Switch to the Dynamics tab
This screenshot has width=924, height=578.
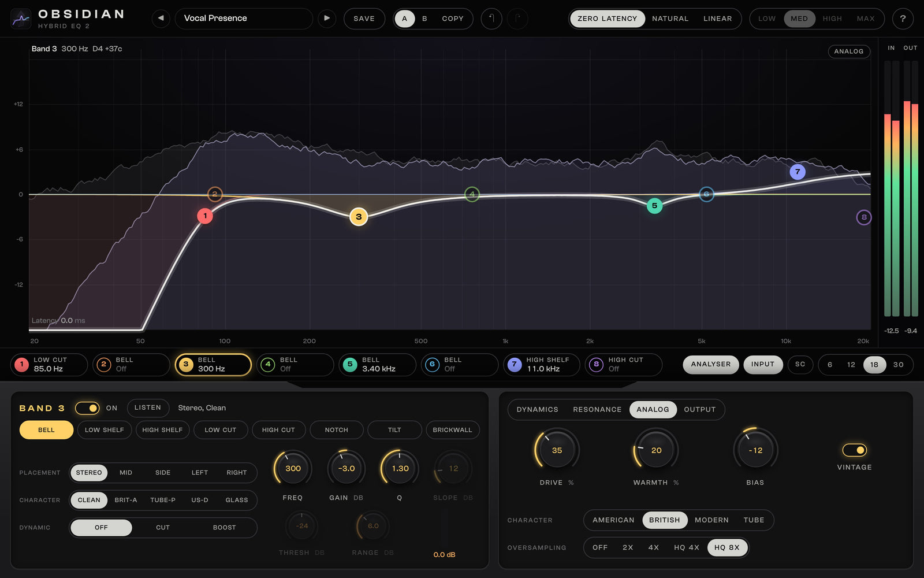pos(537,409)
